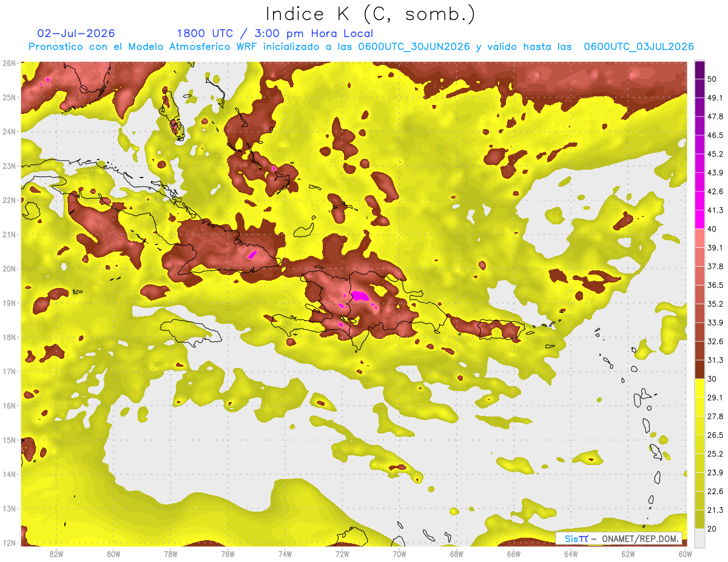
Task: Click the 'Indice K (C, somb.)' title
Action: coord(370,14)
